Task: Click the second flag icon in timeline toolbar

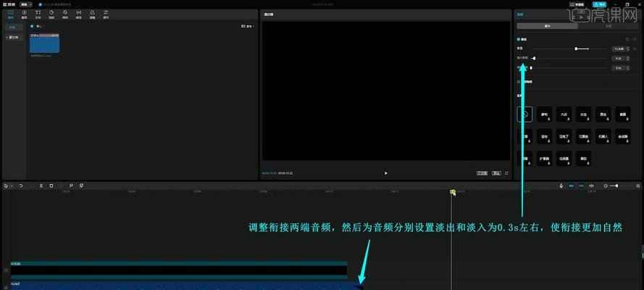Action: pyautogui.click(x=81, y=186)
